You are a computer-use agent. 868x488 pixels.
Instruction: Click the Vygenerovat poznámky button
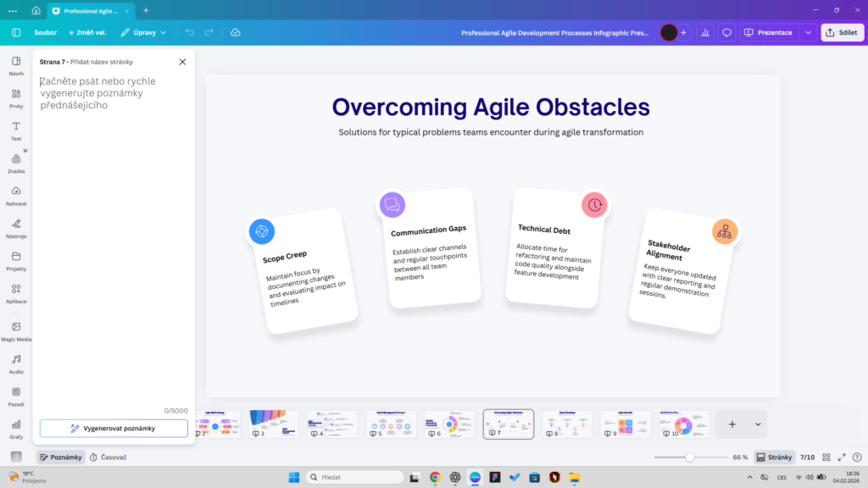[x=114, y=429]
